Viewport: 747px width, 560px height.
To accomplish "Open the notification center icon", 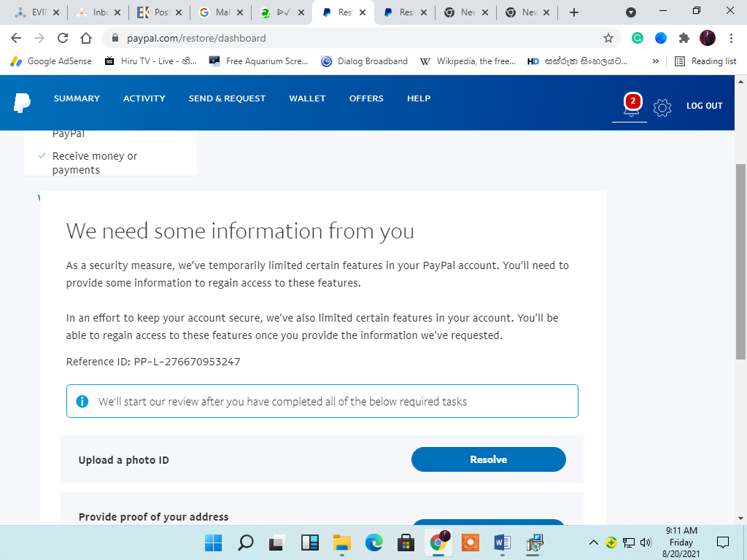I will (x=723, y=542).
